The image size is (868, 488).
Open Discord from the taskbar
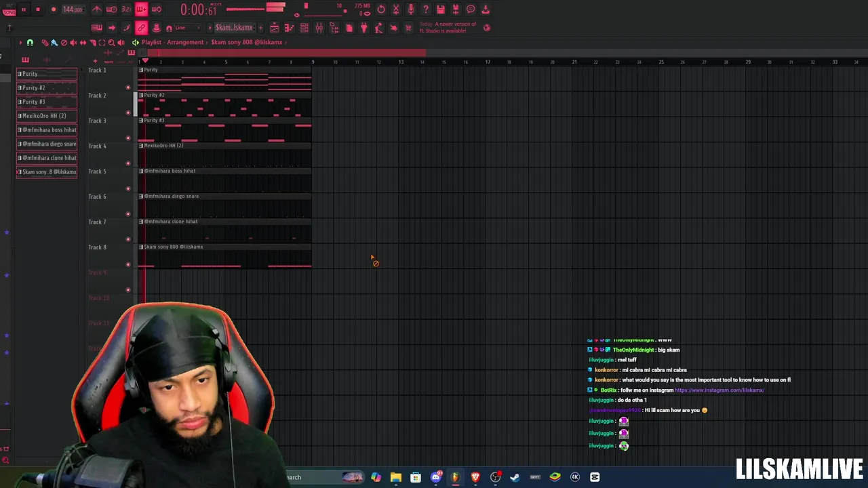click(x=436, y=477)
